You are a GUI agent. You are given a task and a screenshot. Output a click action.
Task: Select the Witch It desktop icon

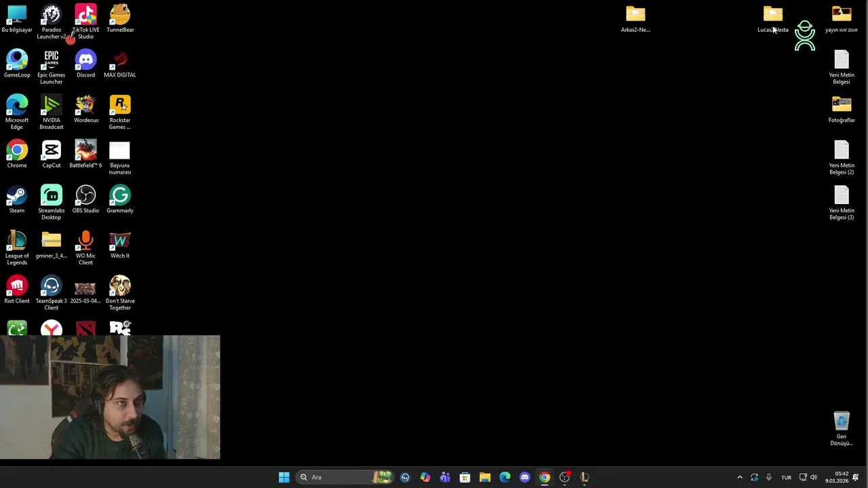point(120,245)
